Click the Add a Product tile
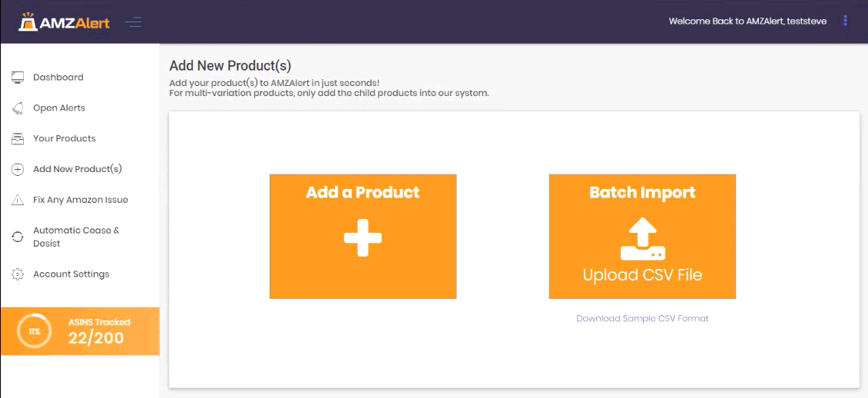Screen dimensions: 868x398 tap(363, 237)
